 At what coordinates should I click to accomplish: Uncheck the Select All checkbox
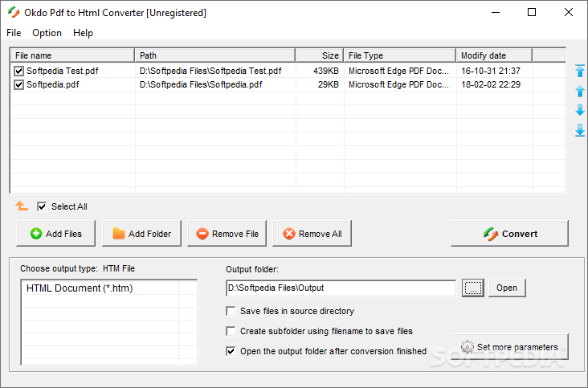point(42,206)
